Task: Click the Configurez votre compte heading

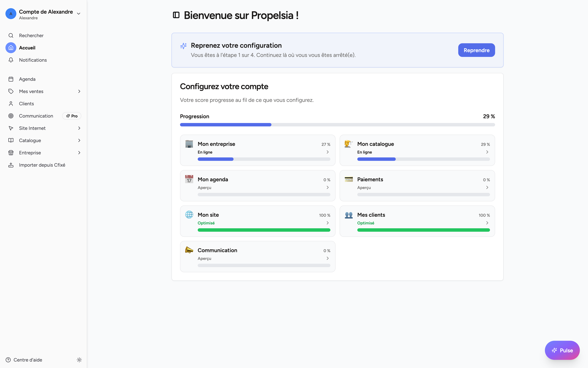Action: 224,86
